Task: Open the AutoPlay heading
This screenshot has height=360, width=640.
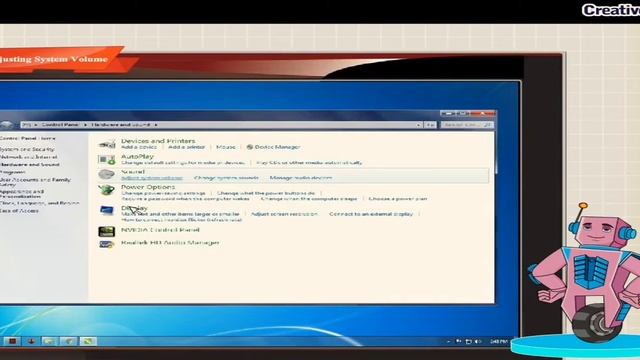Action: 138,156
